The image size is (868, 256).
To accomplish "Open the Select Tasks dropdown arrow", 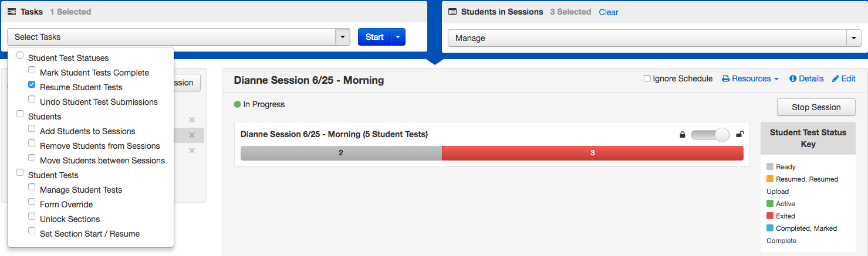I will click(343, 37).
